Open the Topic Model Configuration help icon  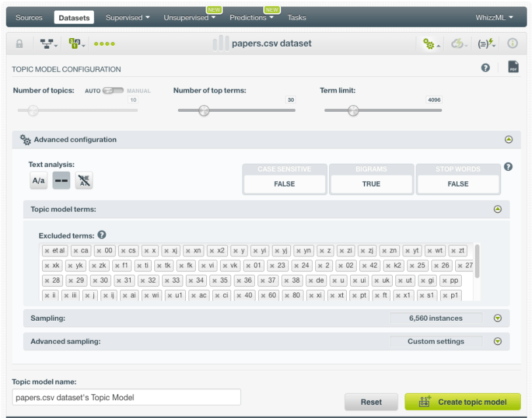point(485,68)
